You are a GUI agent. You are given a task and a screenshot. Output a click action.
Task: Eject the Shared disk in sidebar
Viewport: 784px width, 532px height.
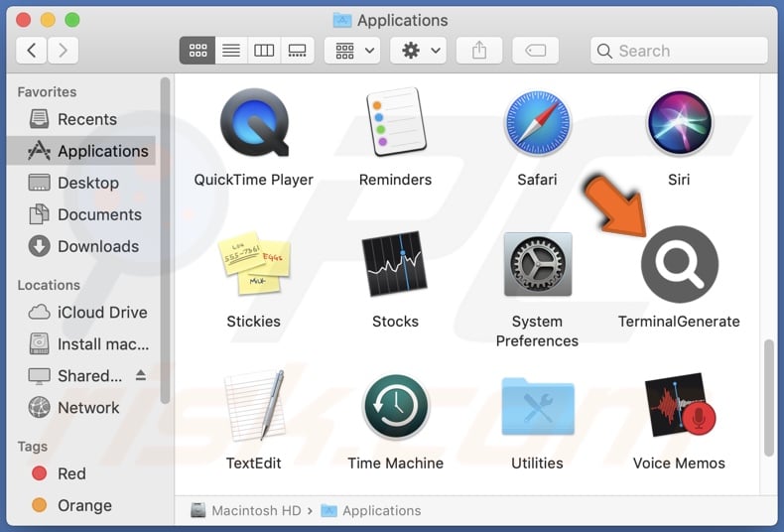point(141,375)
